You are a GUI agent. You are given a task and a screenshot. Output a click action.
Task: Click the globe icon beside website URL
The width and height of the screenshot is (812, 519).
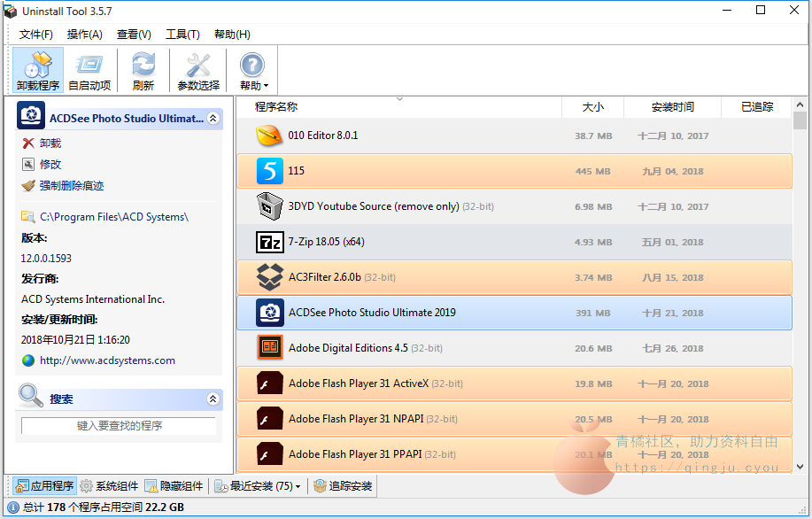click(x=28, y=360)
